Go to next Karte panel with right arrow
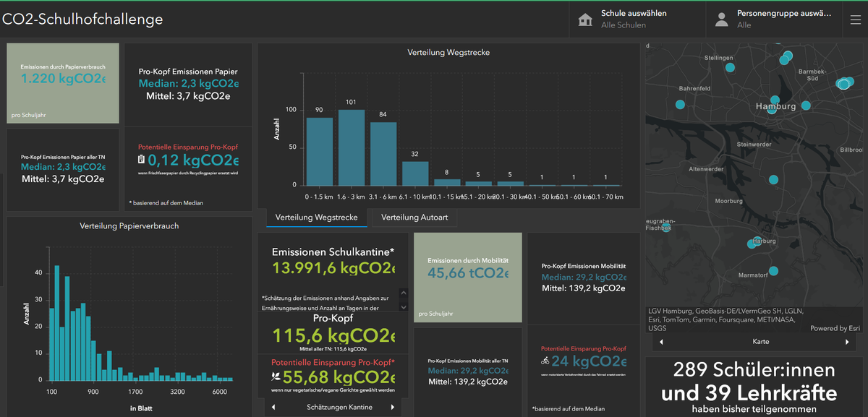The width and height of the screenshot is (868, 417). pyautogui.click(x=847, y=342)
